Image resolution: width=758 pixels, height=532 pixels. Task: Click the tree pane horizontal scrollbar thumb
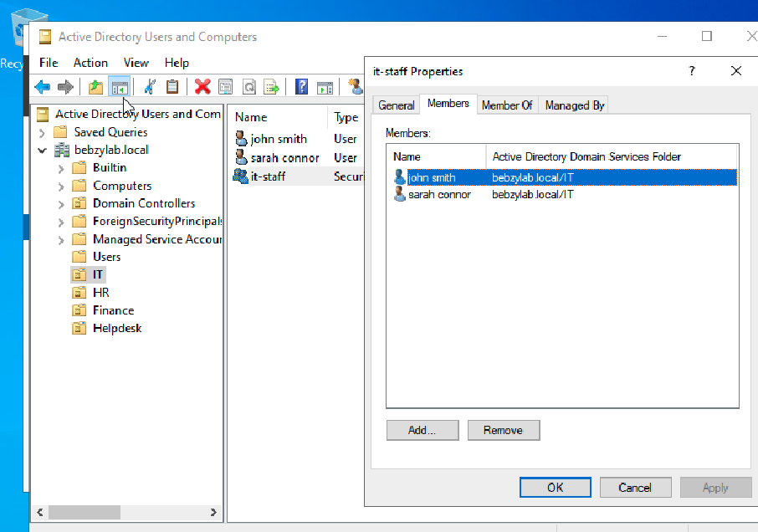(85, 512)
